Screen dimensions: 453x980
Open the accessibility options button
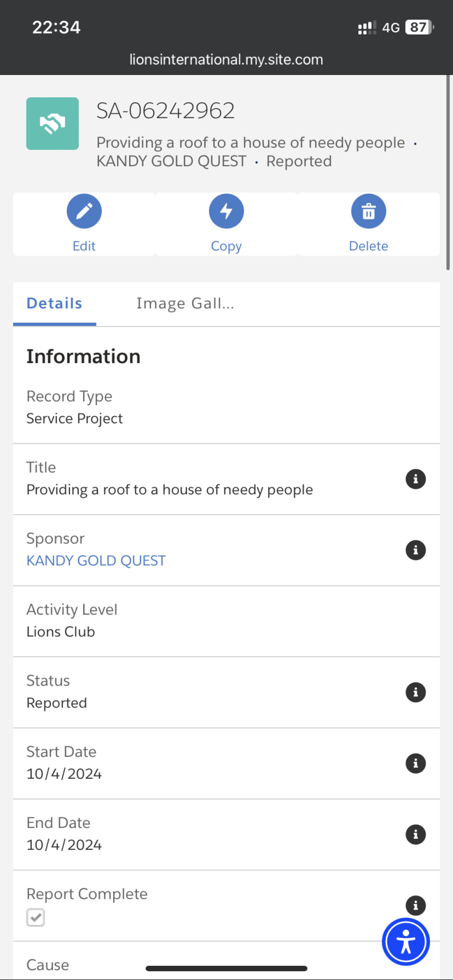[406, 942]
